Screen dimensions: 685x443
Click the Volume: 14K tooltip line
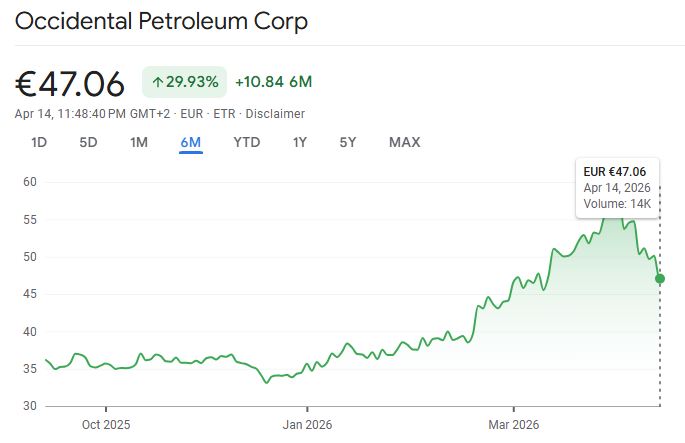click(x=617, y=204)
